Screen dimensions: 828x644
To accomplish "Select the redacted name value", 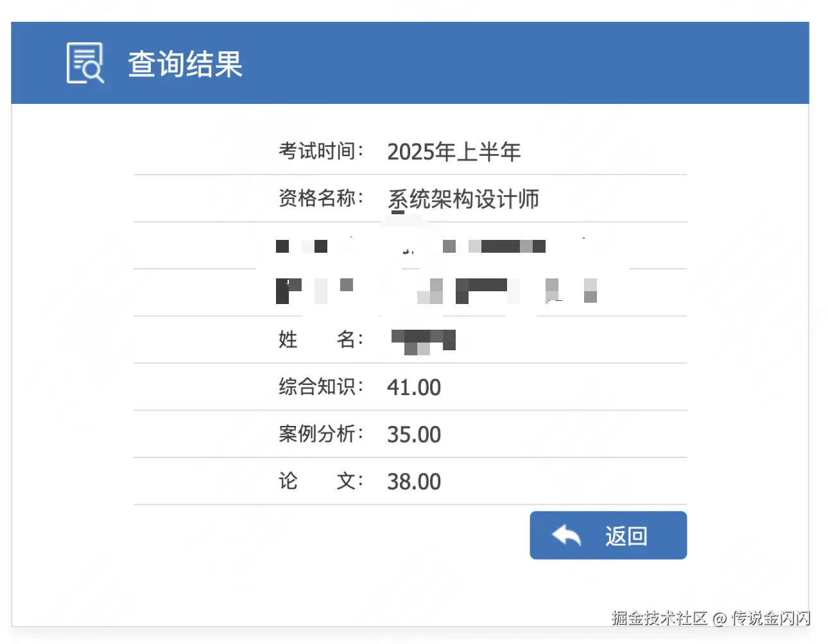I will click(x=424, y=340).
